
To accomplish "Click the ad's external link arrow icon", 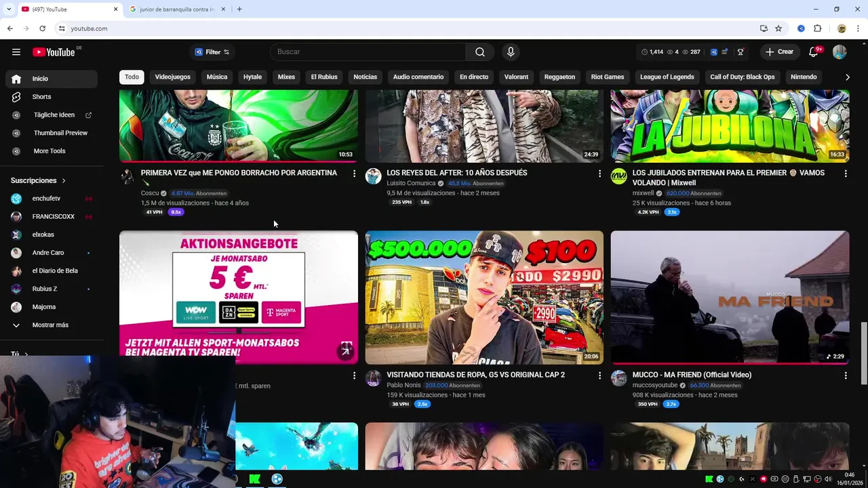I will pyautogui.click(x=345, y=350).
